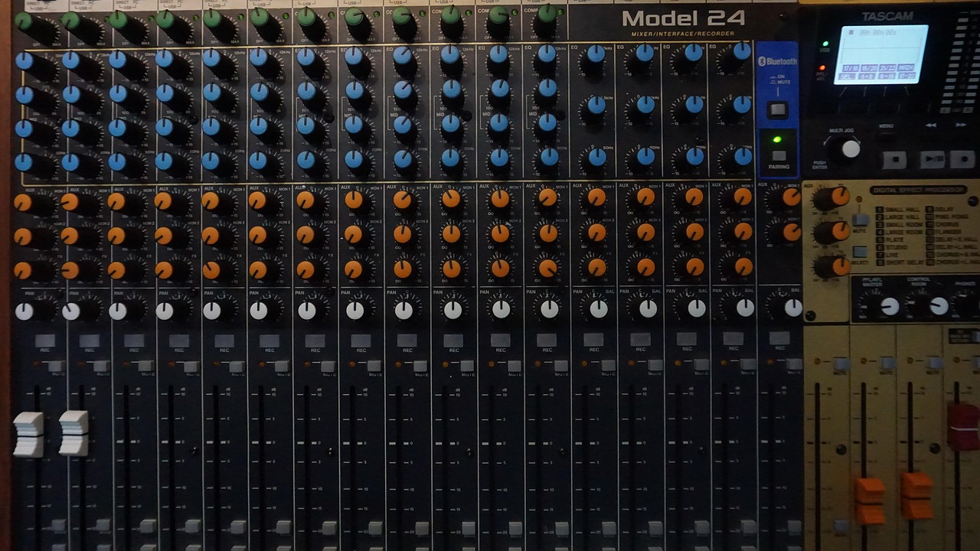Click the channel 6 FX send orange knob
980x551 pixels.
pos(258,270)
